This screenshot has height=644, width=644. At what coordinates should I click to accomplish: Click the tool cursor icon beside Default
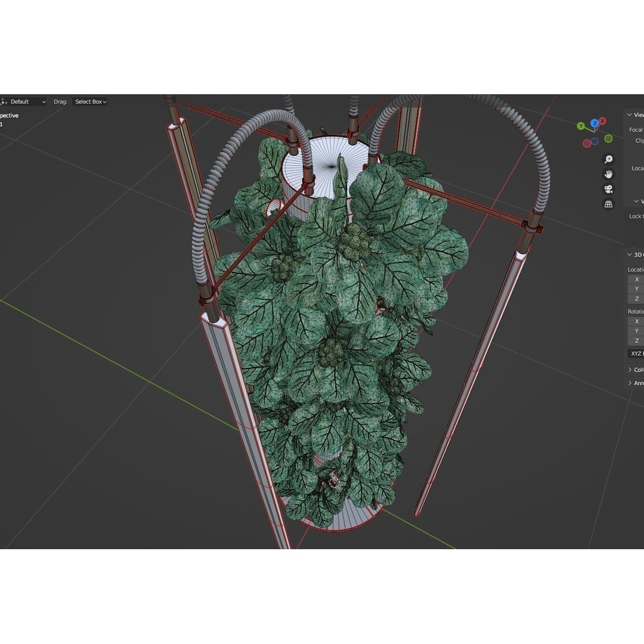click(x=3, y=101)
